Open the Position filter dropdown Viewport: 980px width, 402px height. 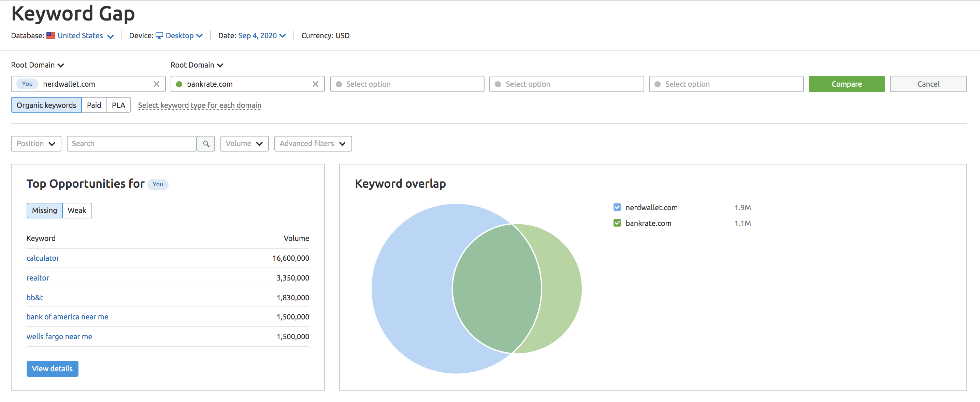(x=36, y=144)
